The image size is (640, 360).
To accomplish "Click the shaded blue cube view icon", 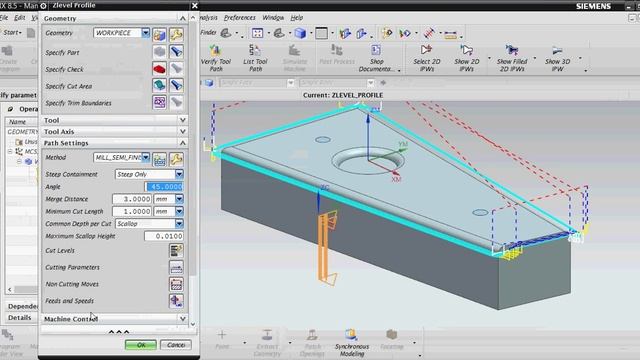I will [300, 33].
